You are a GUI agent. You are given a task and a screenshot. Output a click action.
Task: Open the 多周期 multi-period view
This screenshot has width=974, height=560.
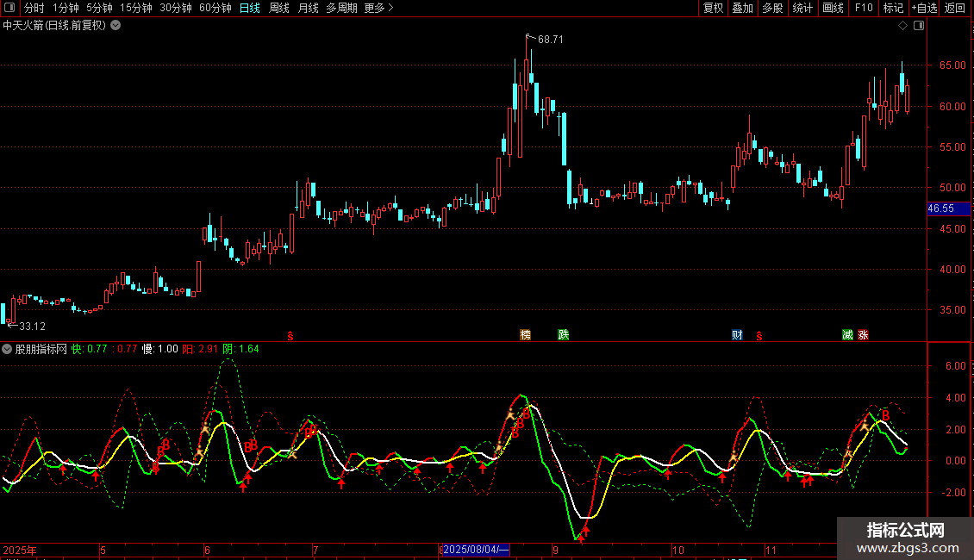[341, 8]
